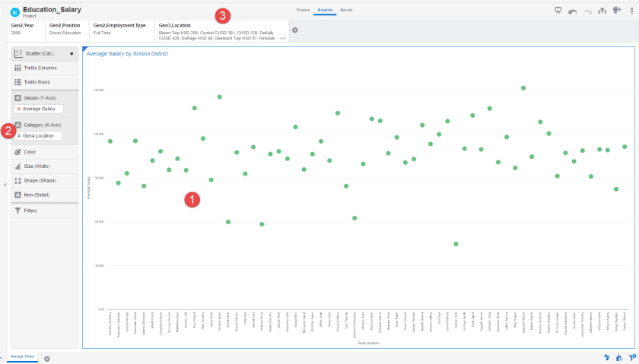Click the present mode icon in top toolbar

click(558, 11)
